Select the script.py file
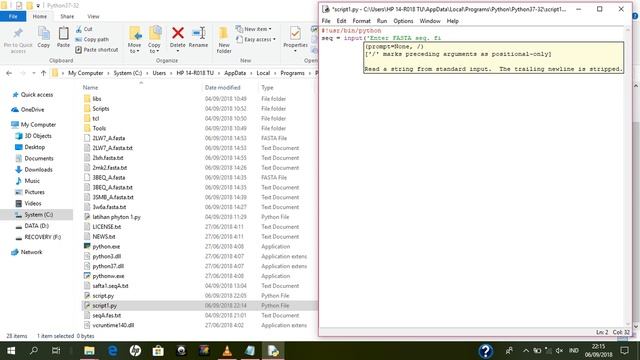The image size is (640, 360). (x=103, y=296)
